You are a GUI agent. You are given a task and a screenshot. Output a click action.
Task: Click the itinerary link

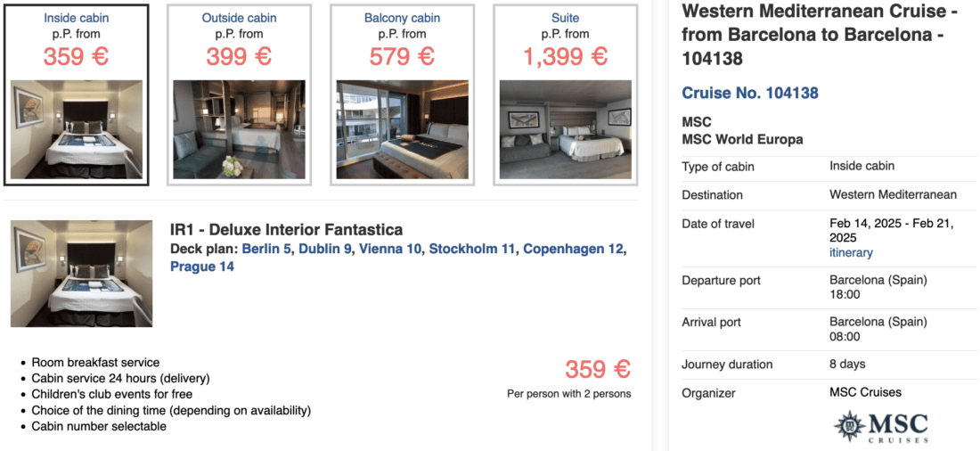[x=851, y=253]
